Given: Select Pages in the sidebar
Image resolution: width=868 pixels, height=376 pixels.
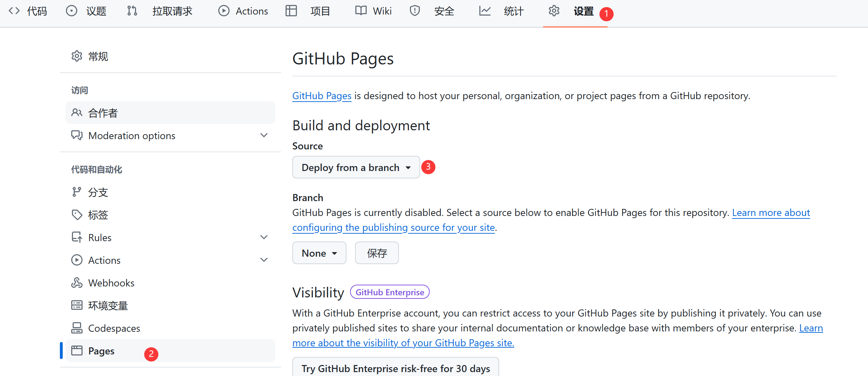Looking at the screenshot, I should click(170, 351).
